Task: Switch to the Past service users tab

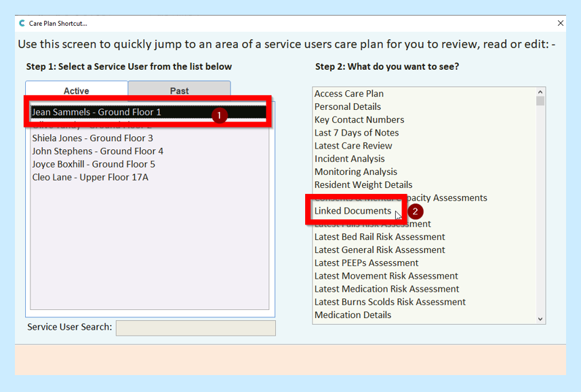Action: 180,90
